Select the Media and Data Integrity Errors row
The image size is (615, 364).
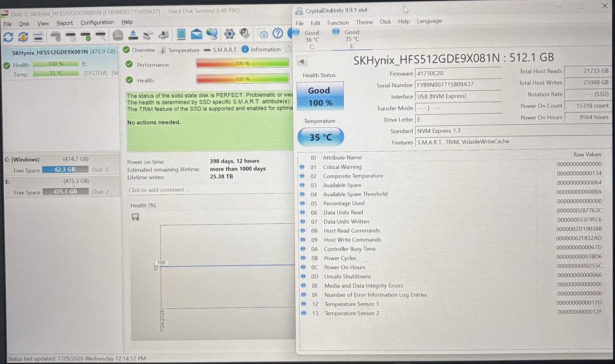pos(451,285)
